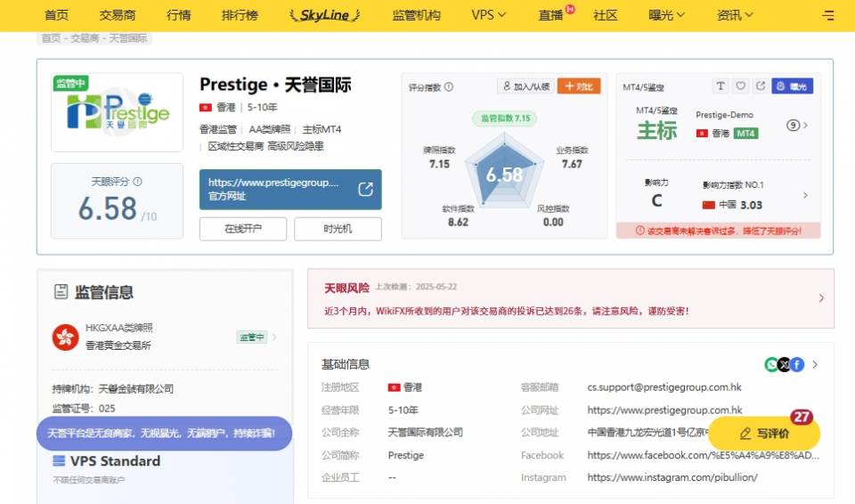Click the radar chart score 6.58
The image size is (855, 504).
coord(504,175)
